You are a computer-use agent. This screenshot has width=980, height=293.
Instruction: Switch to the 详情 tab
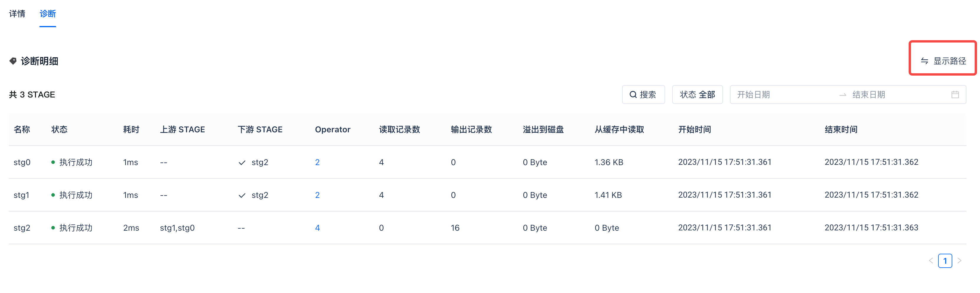pyautogui.click(x=17, y=14)
